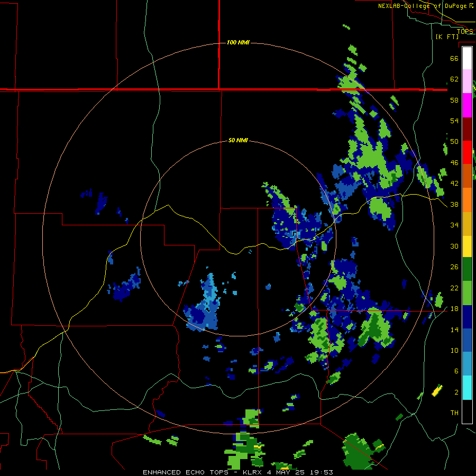Screen dimensions: 476x476
Task: Click the 26 legend value
Action: 454,267
